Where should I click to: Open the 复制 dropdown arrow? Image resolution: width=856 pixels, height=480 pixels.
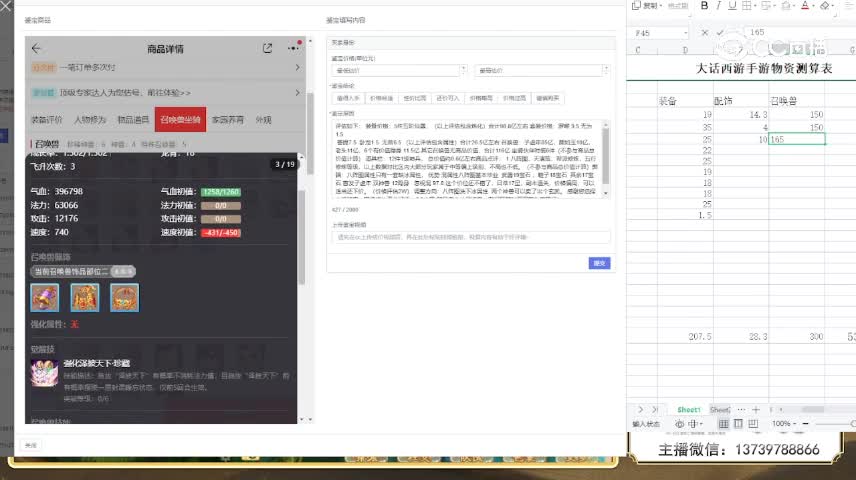661,6
